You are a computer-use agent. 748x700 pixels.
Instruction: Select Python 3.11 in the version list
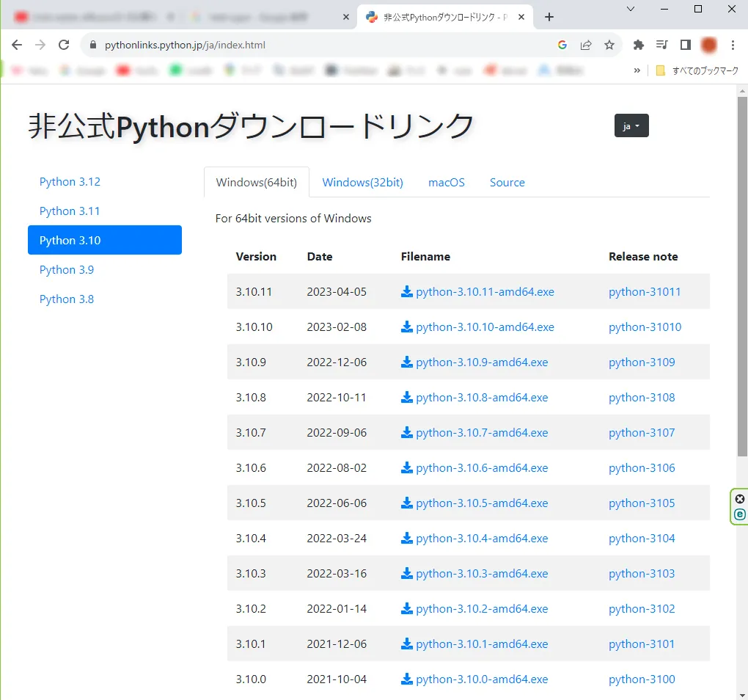click(105, 211)
